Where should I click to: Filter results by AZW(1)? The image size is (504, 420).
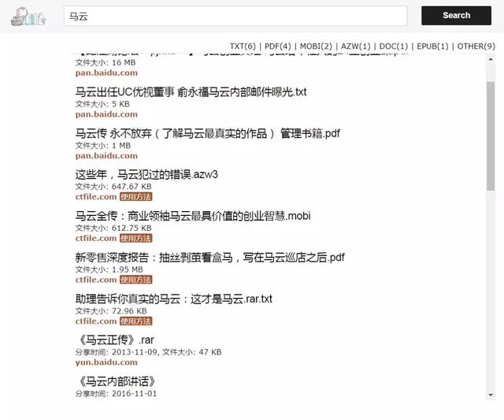tap(356, 46)
